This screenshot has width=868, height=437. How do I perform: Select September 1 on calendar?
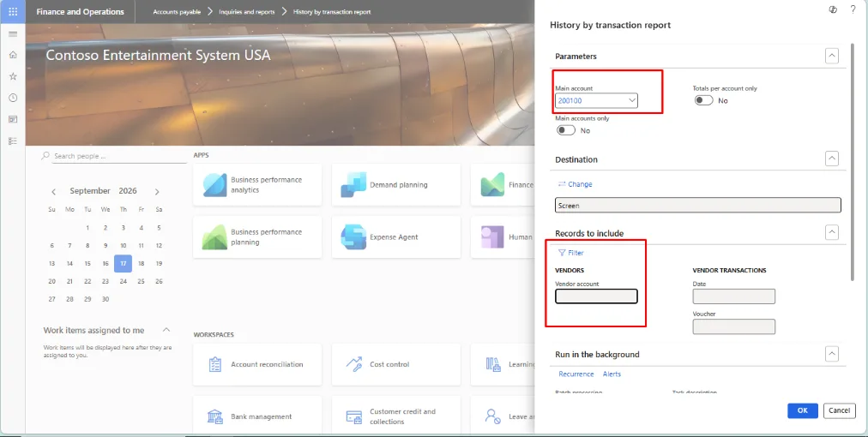[x=87, y=227]
